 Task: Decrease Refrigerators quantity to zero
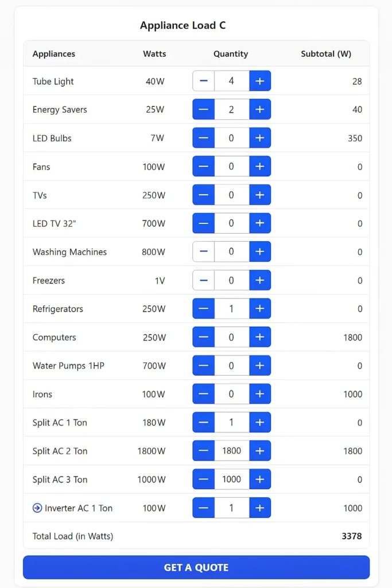[x=203, y=308]
